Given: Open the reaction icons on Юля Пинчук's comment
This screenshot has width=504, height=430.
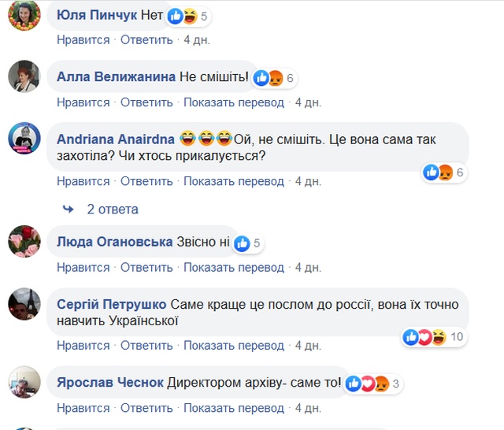Looking at the screenshot, I should 182,16.
